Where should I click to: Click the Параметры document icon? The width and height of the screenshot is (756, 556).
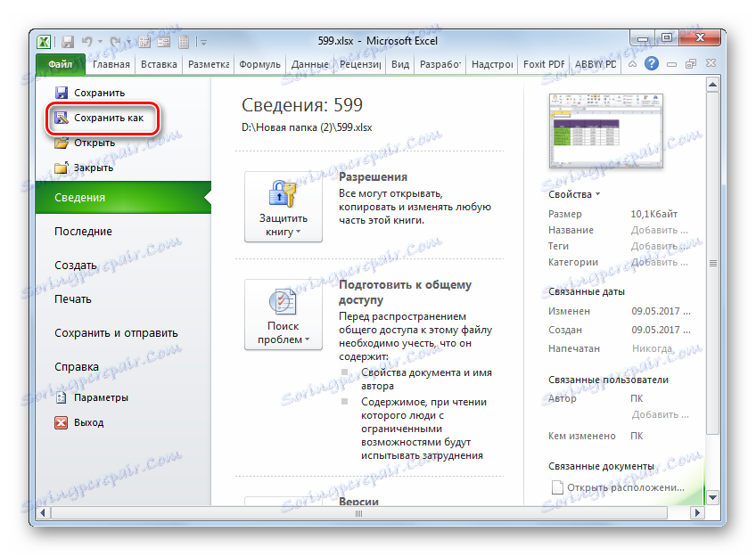pos(62,397)
